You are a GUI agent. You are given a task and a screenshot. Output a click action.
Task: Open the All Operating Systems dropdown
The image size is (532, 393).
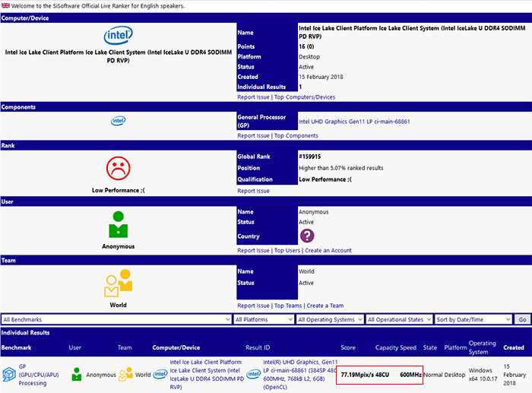coord(330,319)
